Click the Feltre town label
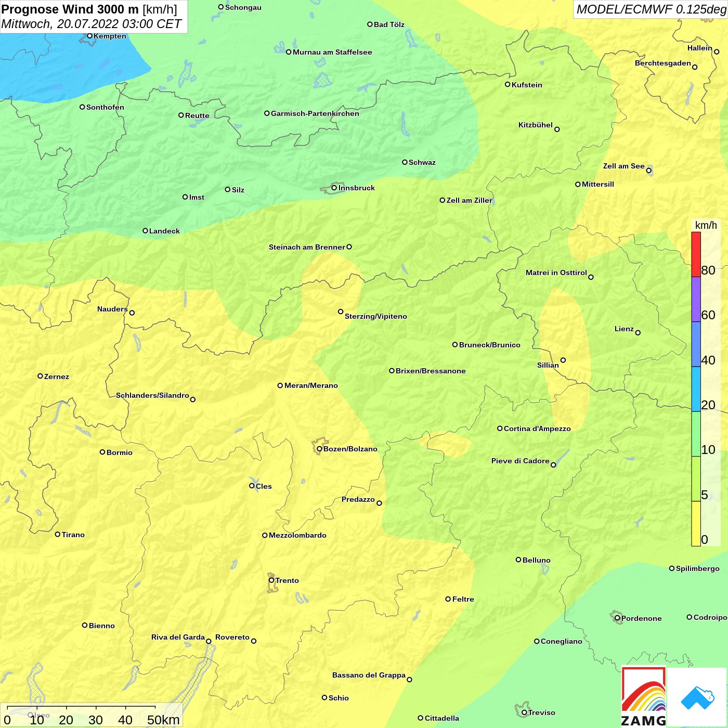This screenshot has width=728, height=728. [x=463, y=599]
